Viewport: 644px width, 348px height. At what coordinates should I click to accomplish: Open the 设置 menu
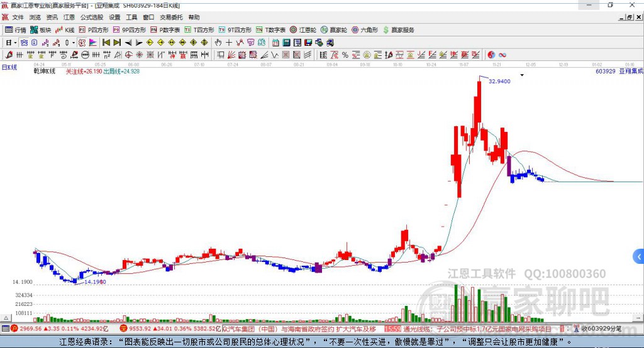114,17
